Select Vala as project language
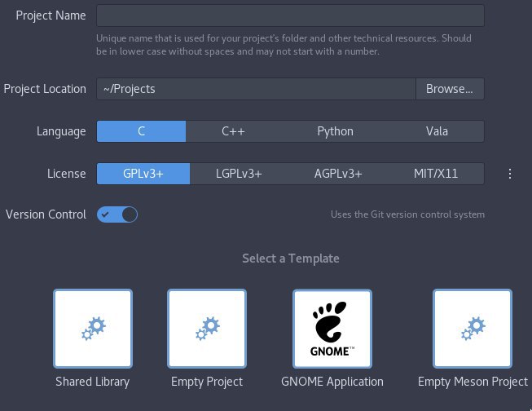The width and height of the screenshot is (532, 411). (x=437, y=131)
